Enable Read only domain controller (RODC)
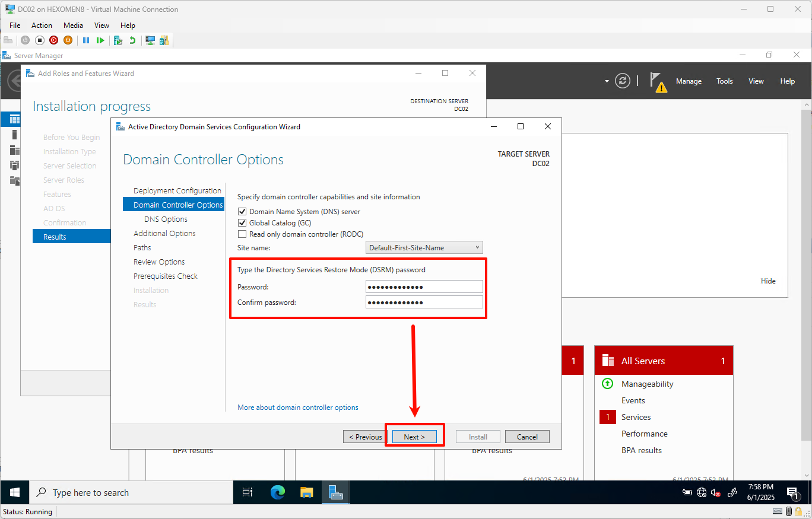This screenshot has height=519, width=812. point(242,234)
